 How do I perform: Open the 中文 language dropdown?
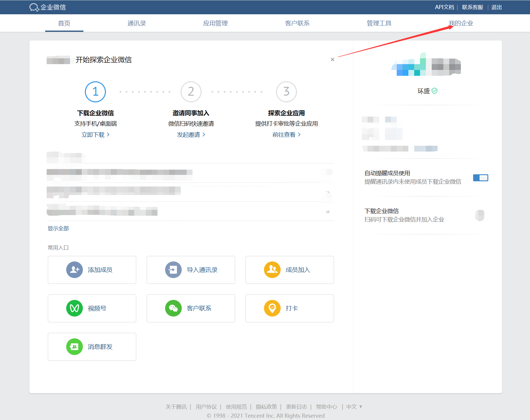coord(354,407)
